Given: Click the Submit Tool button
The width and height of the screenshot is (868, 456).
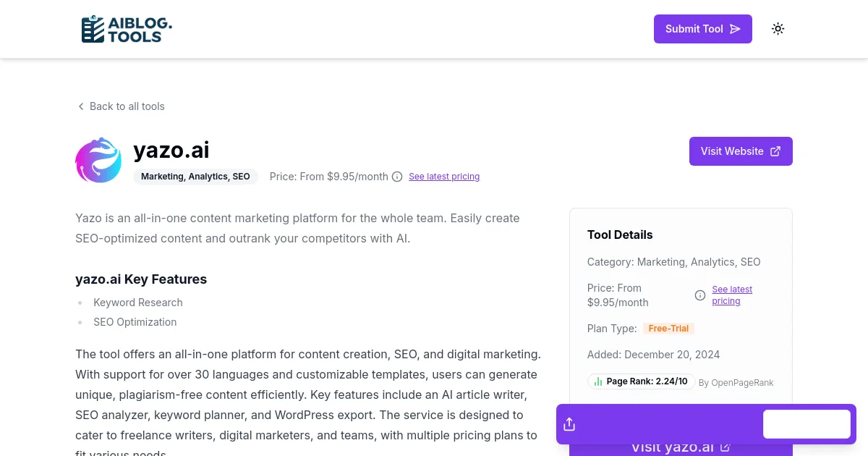Looking at the screenshot, I should pos(702,29).
